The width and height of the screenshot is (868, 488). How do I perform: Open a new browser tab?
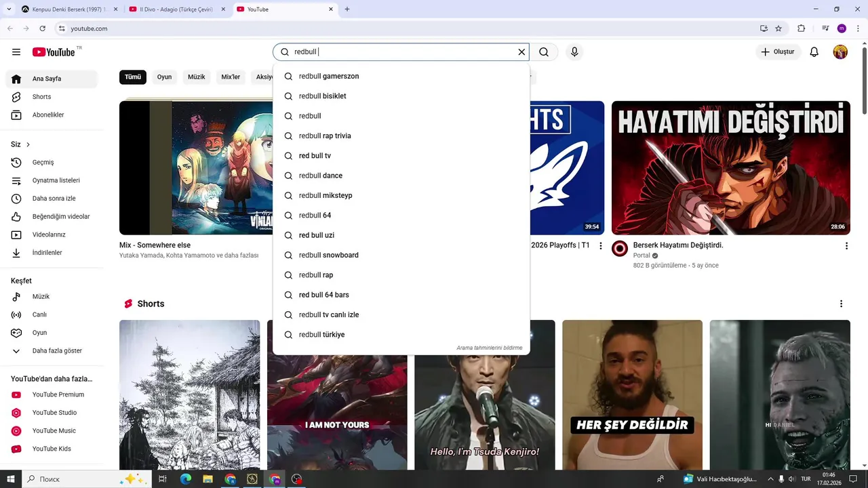click(347, 9)
